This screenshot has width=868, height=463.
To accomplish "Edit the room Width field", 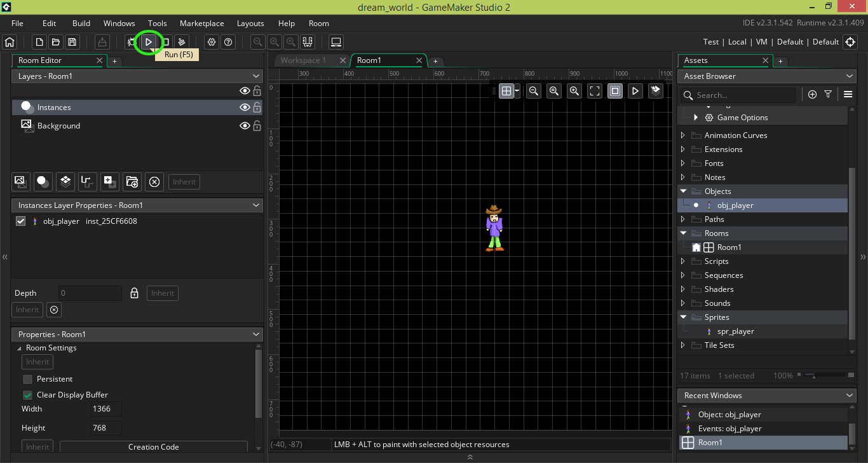I will pos(105,409).
